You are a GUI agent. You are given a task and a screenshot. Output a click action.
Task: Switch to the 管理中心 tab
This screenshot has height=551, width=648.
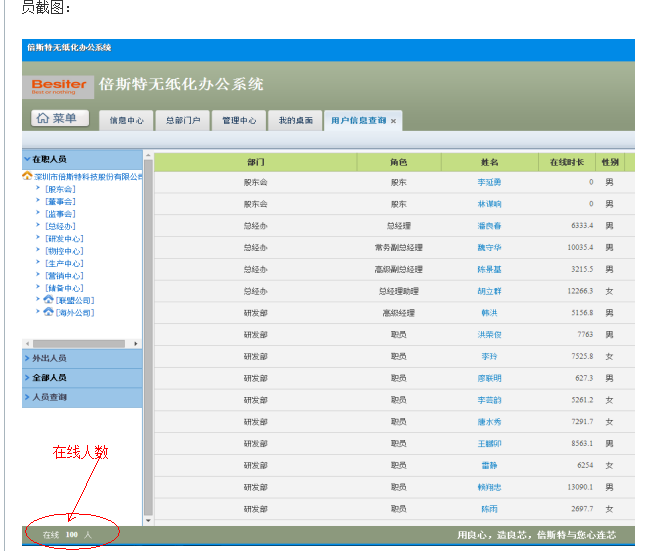tap(238, 121)
